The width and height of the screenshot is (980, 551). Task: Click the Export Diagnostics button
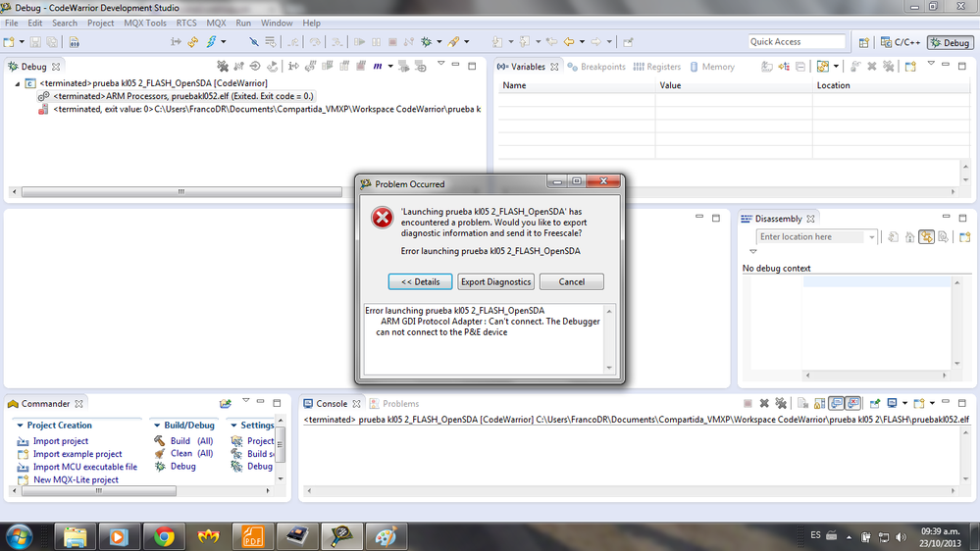pos(495,281)
